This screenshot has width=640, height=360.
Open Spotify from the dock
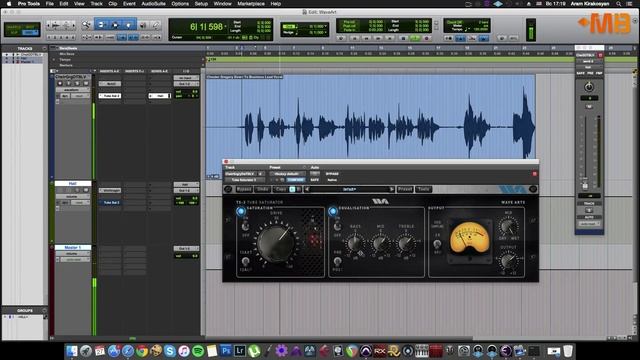click(198, 351)
